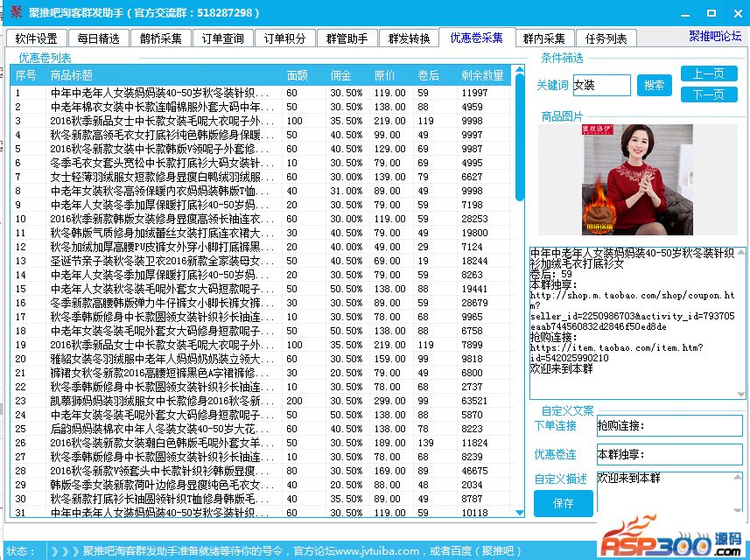Select row 12 秋冬加绒加厚高腰PU皮裤
This screenshot has width=750, height=560.
(x=261, y=247)
